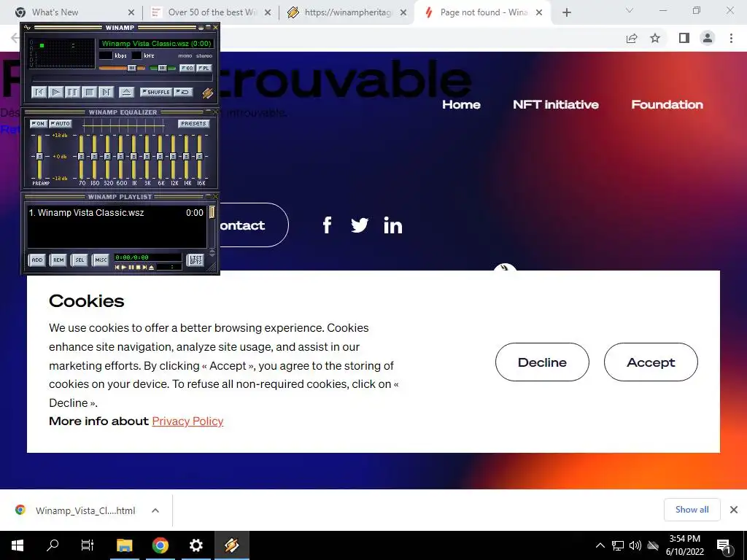Turn the equalizer ON toggle
Screen dimensions: 747x560
pyautogui.click(x=38, y=124)
